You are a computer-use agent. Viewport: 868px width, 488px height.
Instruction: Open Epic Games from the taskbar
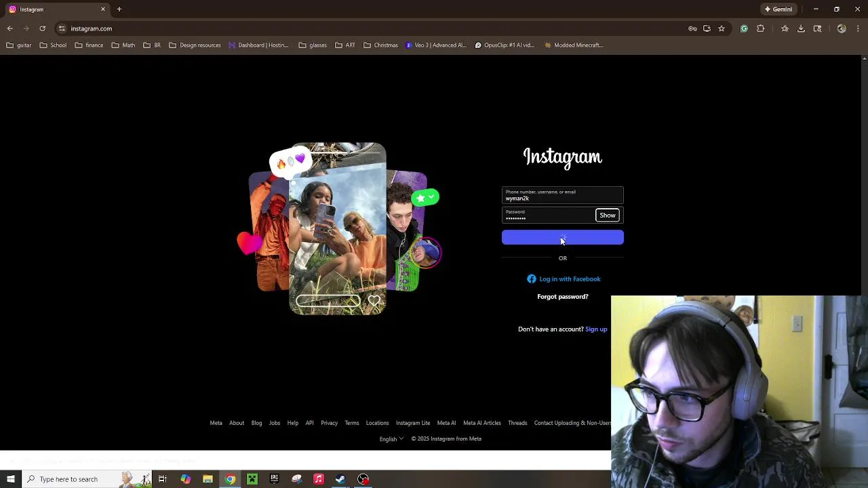pyautogui.click(x=274, y=479)
